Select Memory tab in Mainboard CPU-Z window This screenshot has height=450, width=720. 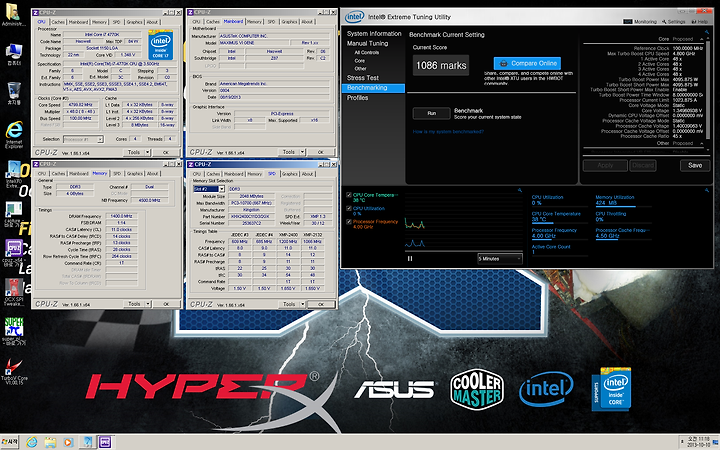[254, 22]
